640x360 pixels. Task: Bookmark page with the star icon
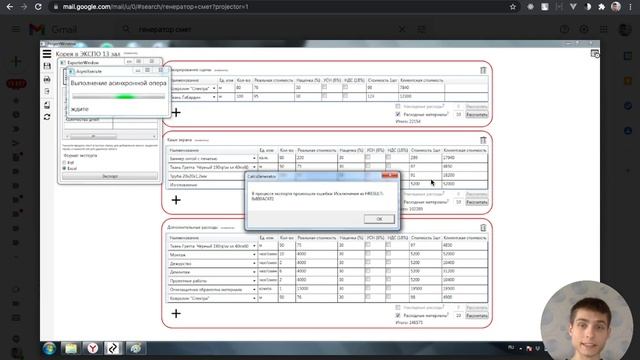click(x=513, y=7)
